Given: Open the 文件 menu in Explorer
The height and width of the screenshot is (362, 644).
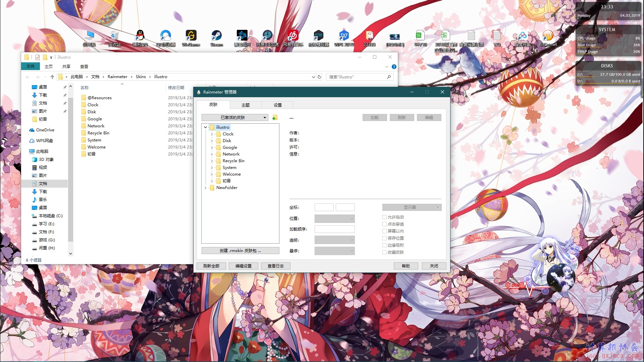Looking at the screenshot, I should (31, 66).
